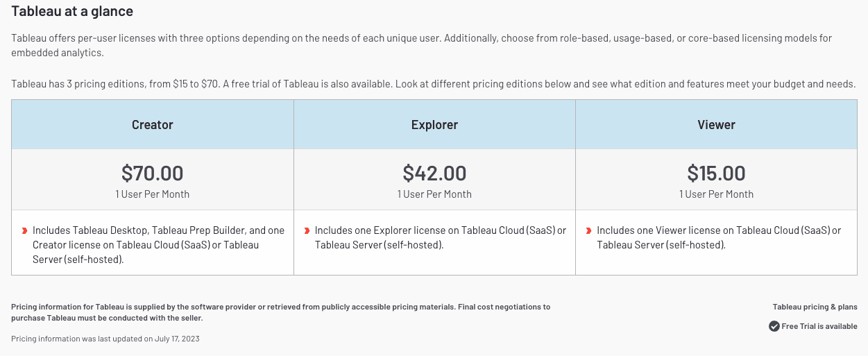Click the Free Trial checkmark icon
The height and width of the screenshot is (356, 868).
[774, 326]
